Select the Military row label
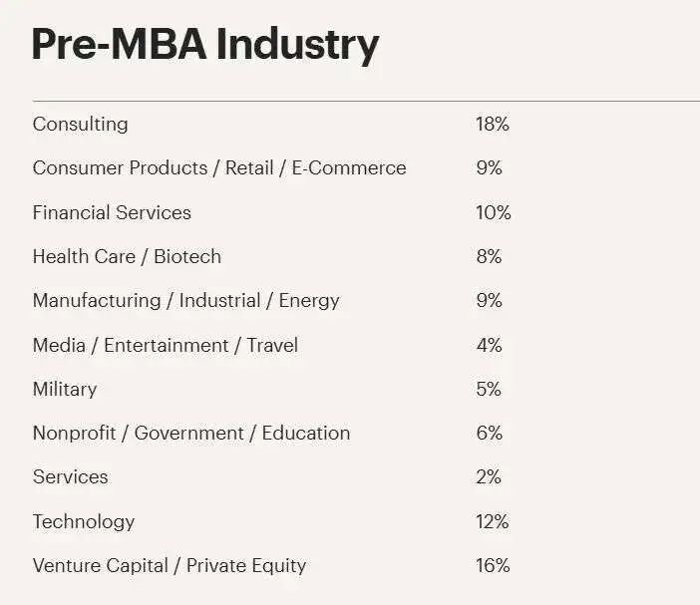700x605 pixels. [65, 390]
